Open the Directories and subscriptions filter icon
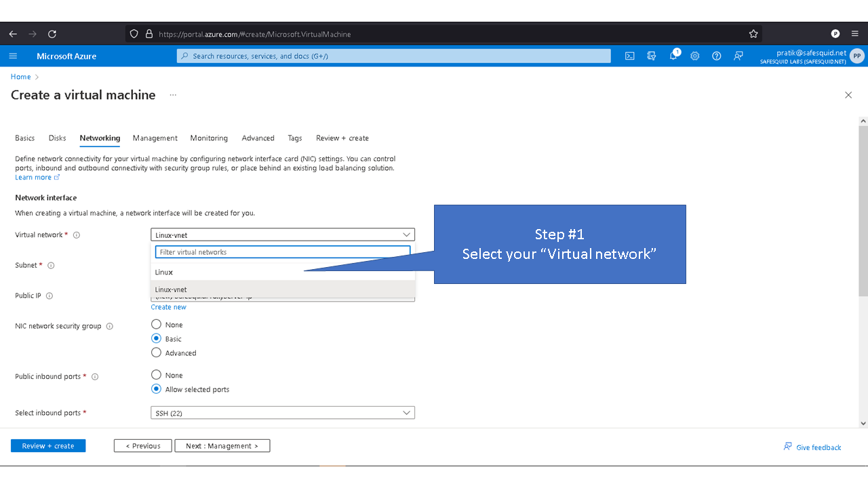Screen dimensions: 868x488 (652, 56)
